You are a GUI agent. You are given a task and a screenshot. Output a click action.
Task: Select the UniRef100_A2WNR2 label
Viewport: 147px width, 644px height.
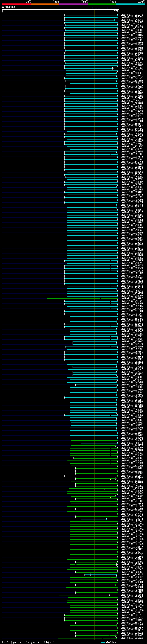pyautogui.click(x=132, y=329)
